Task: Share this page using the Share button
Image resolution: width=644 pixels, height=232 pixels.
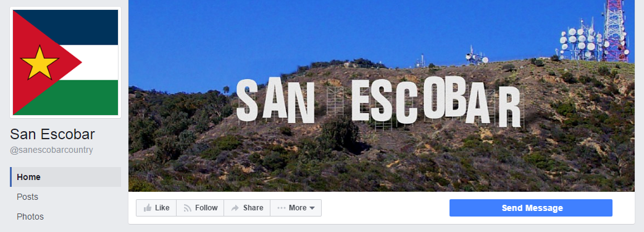Action: pos(247,208)
